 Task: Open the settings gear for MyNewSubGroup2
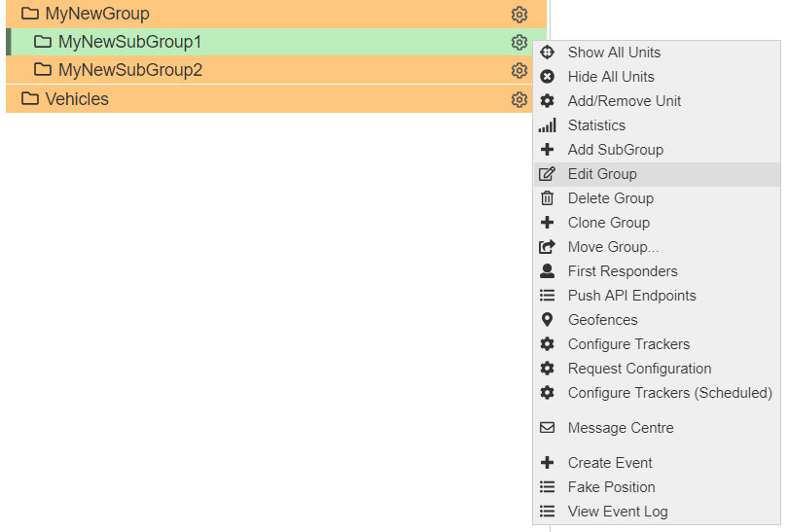(519, 70)
